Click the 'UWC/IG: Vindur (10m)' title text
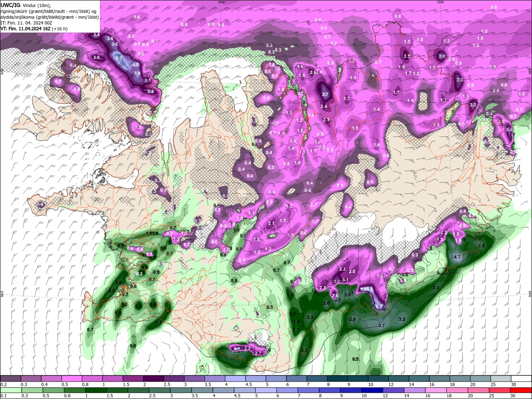Screen dimensions: 532x399 [25, 5]
